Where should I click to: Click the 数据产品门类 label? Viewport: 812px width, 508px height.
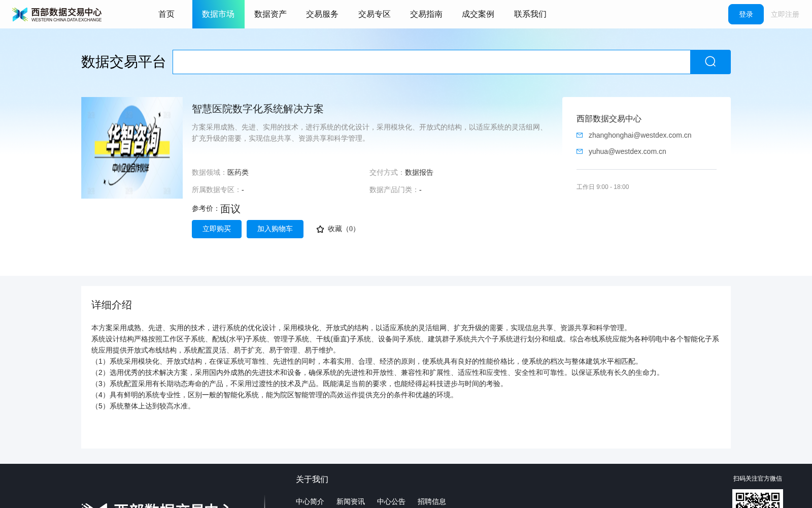coord(394,190)
